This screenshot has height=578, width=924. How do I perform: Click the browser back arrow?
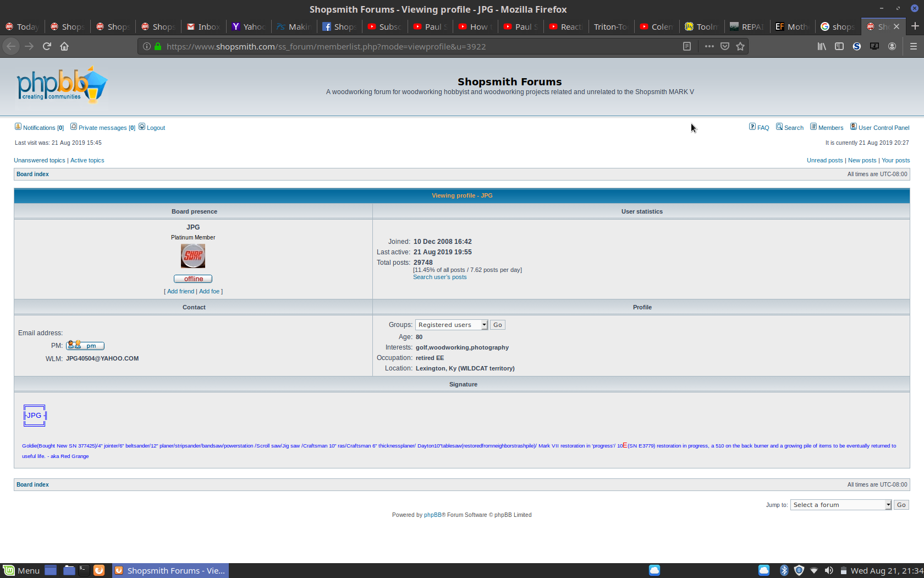click(11, 46)
